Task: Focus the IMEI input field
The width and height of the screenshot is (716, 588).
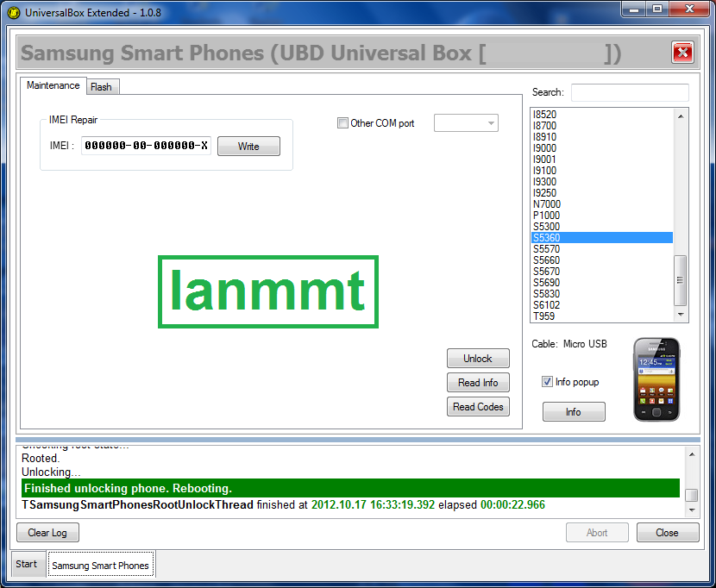Action: tap(146, 146)
